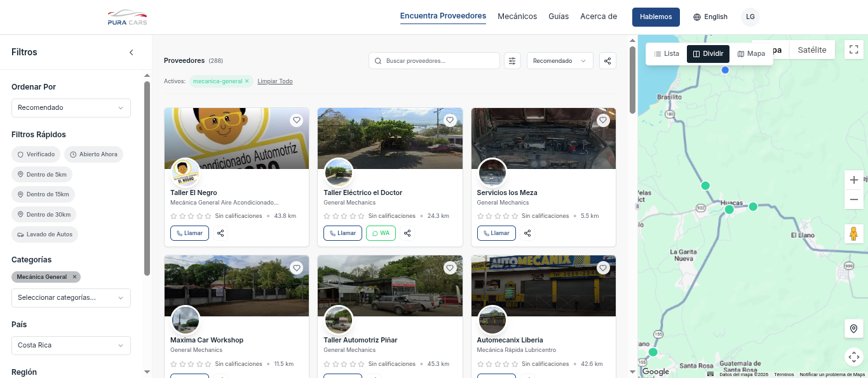The height and width of the screenshot is (378, 868).
Task: Click Limpiar Todo link
Action: 275,81
